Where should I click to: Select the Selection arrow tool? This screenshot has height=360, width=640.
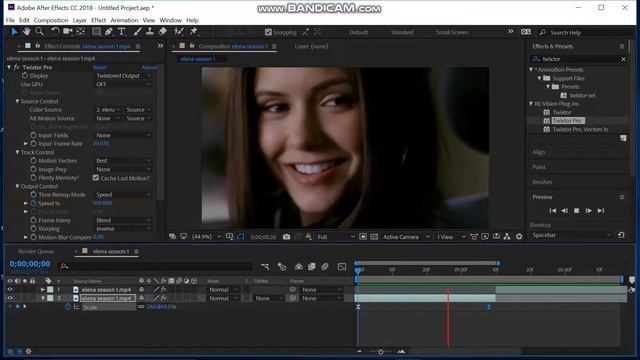(14, 32)
